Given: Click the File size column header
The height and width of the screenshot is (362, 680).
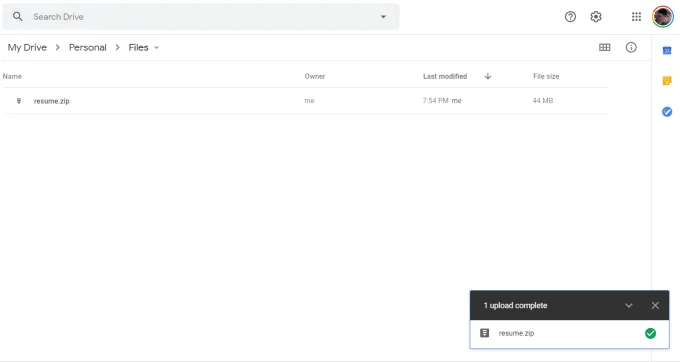Looking at the screenshot, I should (546, 76).
